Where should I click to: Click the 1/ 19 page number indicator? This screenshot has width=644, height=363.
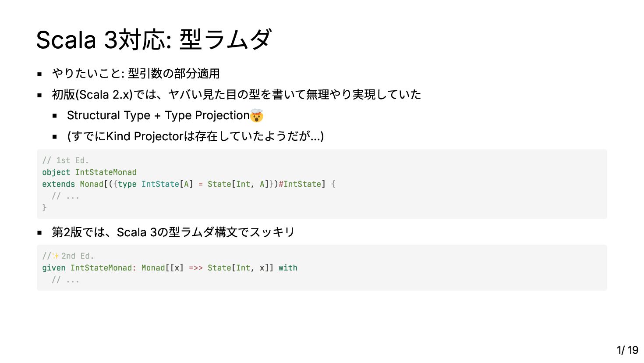click(627, 350)
